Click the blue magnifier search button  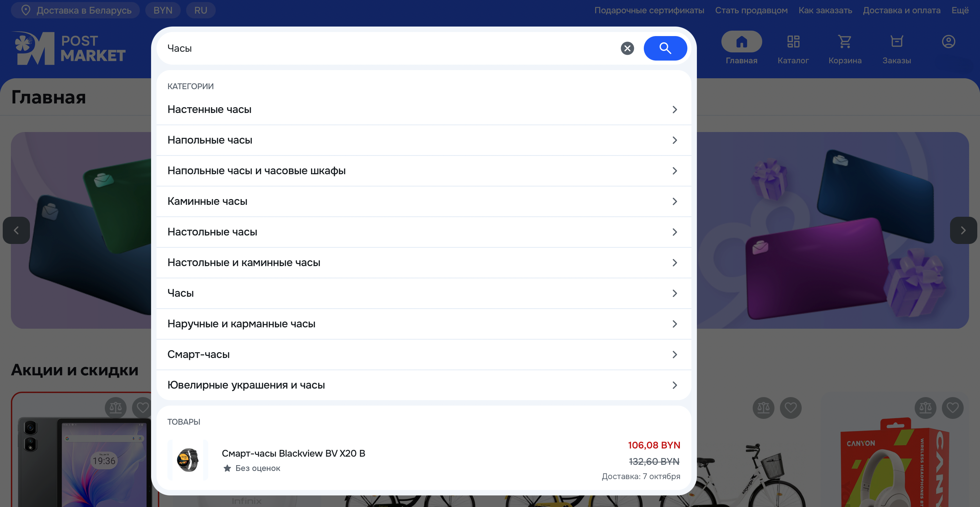[x=665, y=48]
